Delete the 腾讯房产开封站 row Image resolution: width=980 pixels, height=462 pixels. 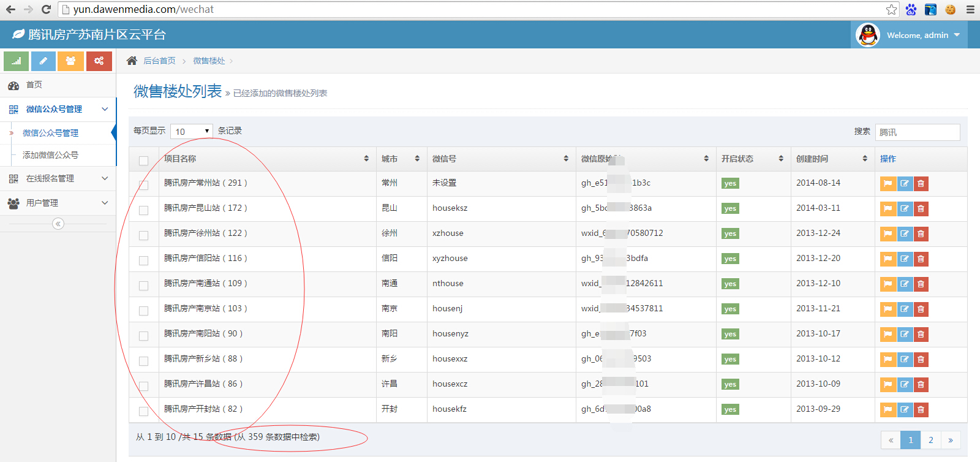point(921,409)
